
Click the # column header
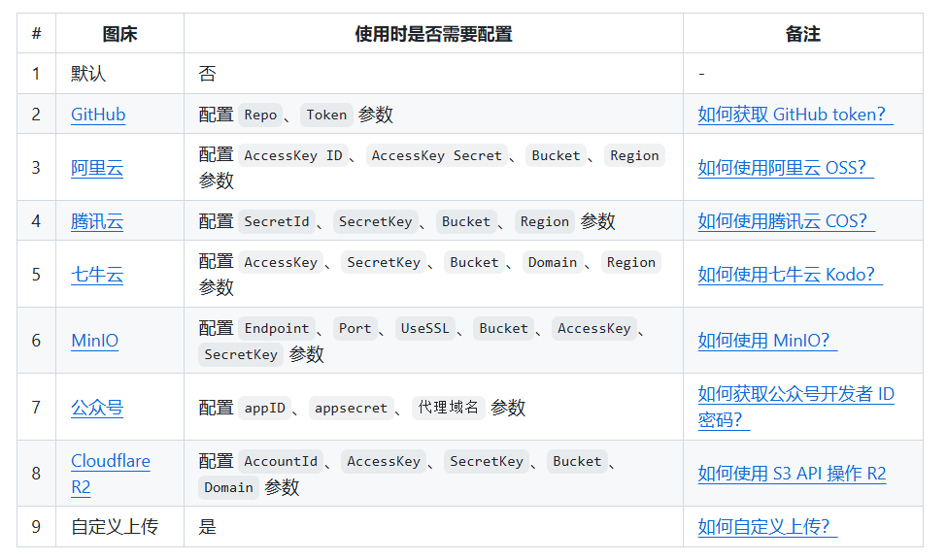pos(36,34)
